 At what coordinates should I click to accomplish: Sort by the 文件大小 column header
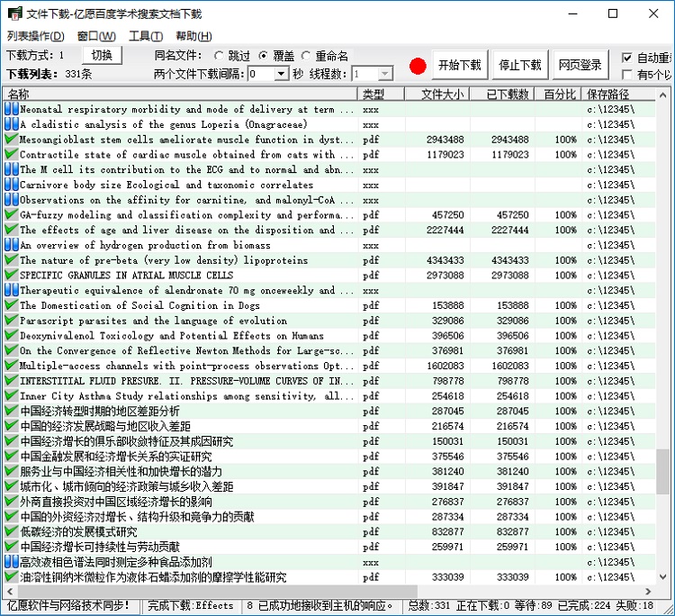tap(436, 94)
